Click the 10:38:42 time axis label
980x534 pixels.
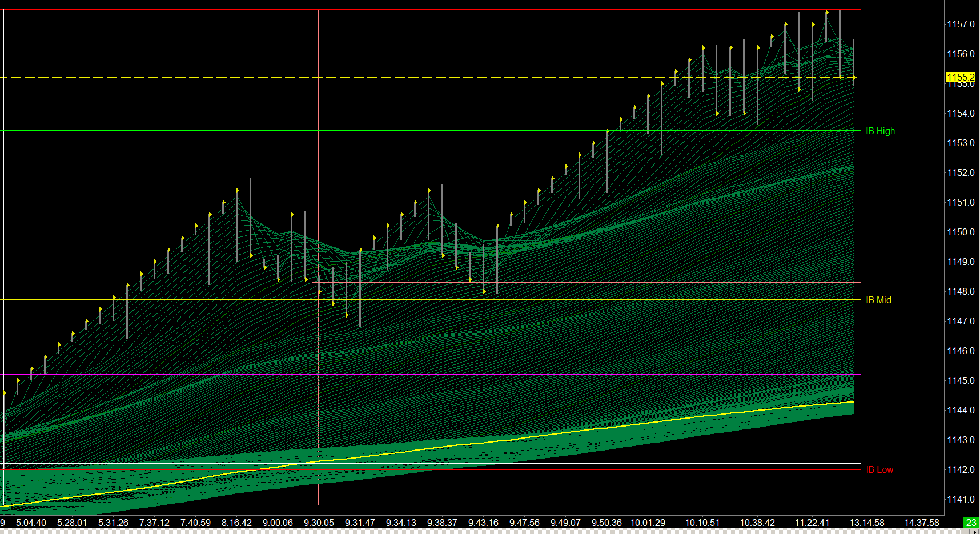coord(757,523)
